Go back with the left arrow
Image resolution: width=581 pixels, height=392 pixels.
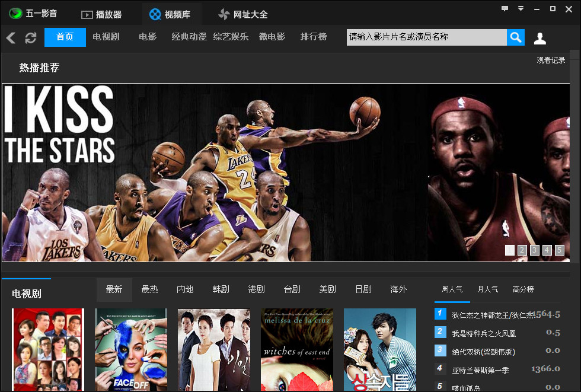point(11,37)
